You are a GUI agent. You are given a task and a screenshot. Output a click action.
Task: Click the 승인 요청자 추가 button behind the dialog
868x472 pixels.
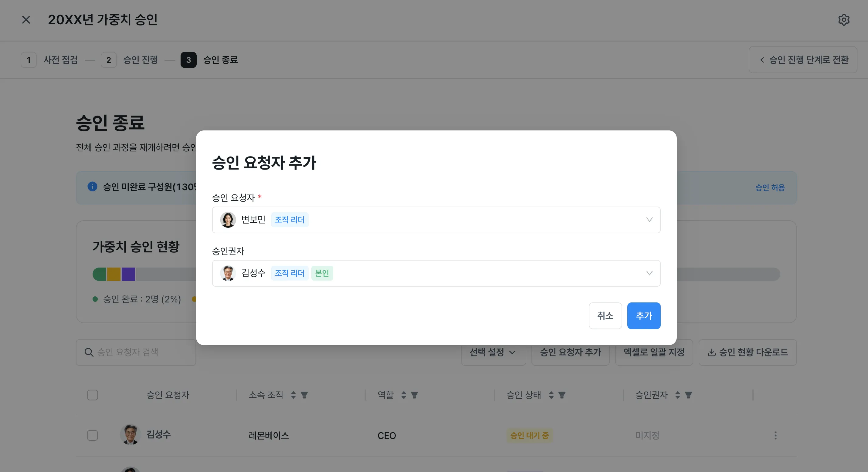pyautogui.click(x=570, y=352)
